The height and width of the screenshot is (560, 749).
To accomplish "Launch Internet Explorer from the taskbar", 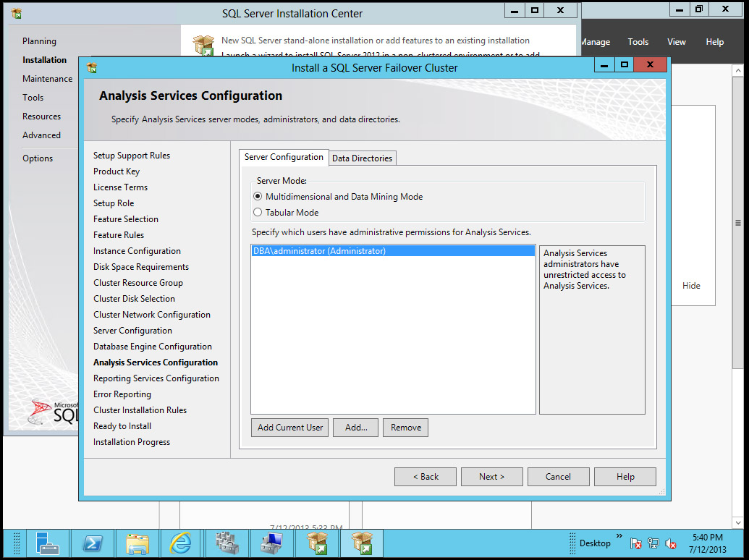I will [x=182, y=543].
